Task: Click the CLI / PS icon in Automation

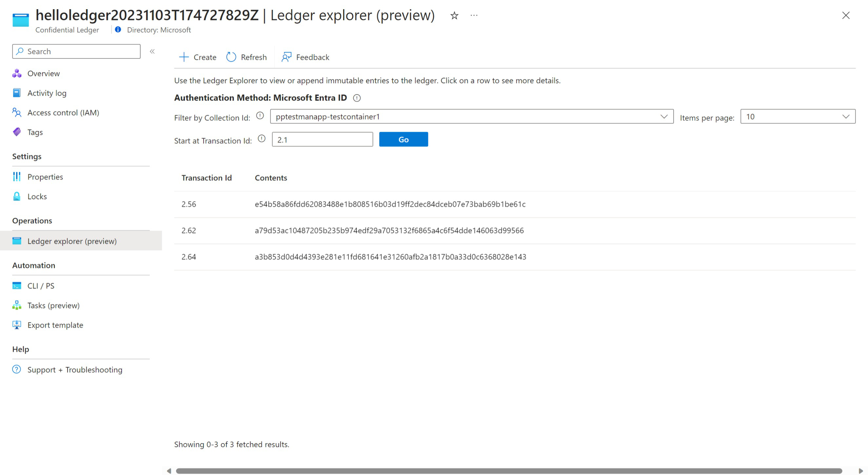Action: coord(17,285)
